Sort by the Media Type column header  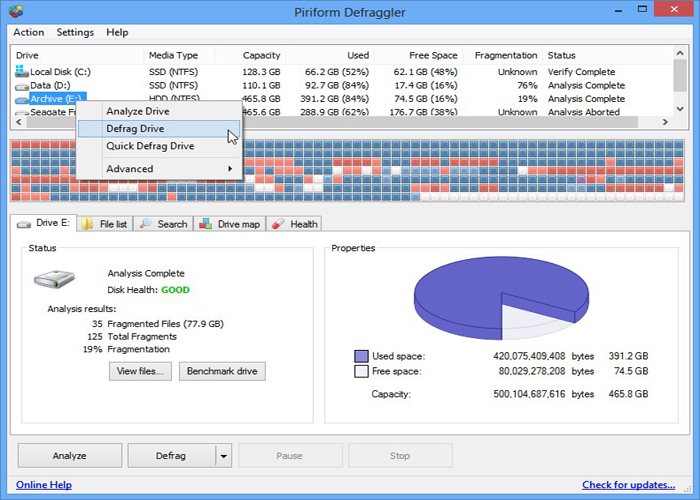point(179,55)
